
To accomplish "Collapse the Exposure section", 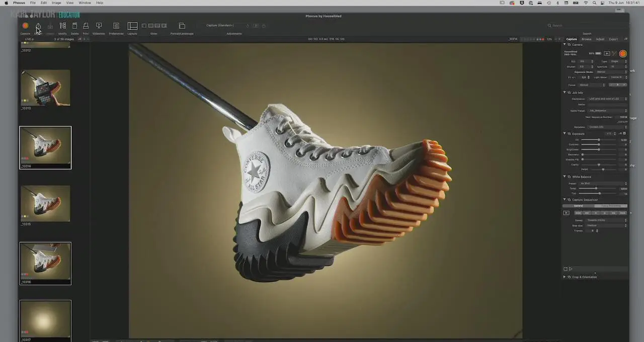I will (565, 134).
